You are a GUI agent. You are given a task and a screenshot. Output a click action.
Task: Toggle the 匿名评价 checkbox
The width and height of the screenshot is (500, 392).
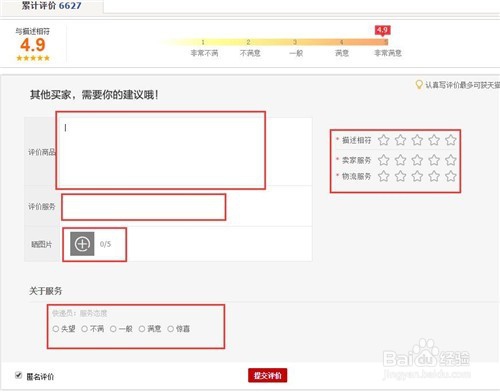(x=19, y=375)
